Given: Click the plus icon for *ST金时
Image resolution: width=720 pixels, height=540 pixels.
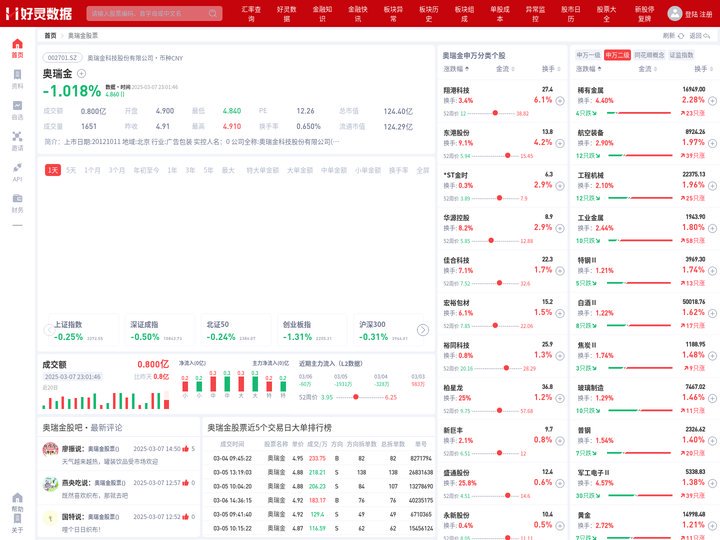Looking at the screenshot, I should point(560,186).
